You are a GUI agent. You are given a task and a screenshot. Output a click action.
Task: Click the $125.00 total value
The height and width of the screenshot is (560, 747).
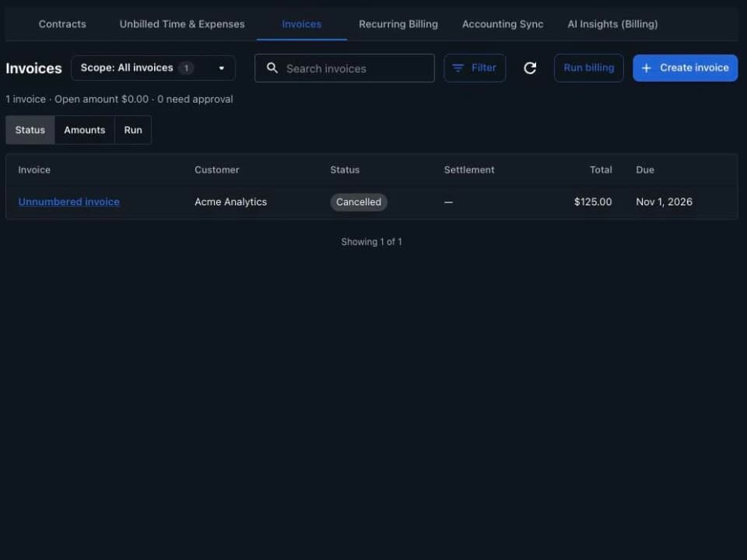[593, 202]
